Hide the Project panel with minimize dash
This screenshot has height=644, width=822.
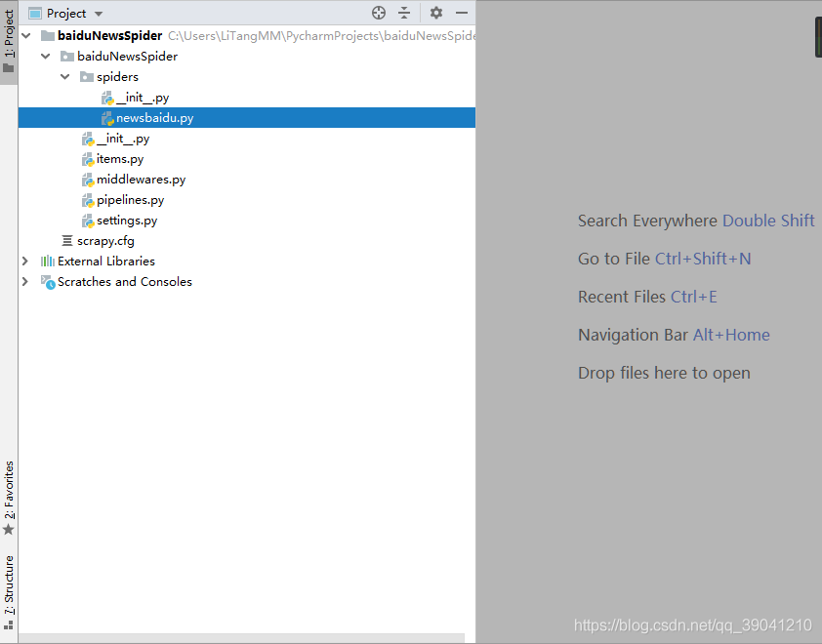point(462,13)
